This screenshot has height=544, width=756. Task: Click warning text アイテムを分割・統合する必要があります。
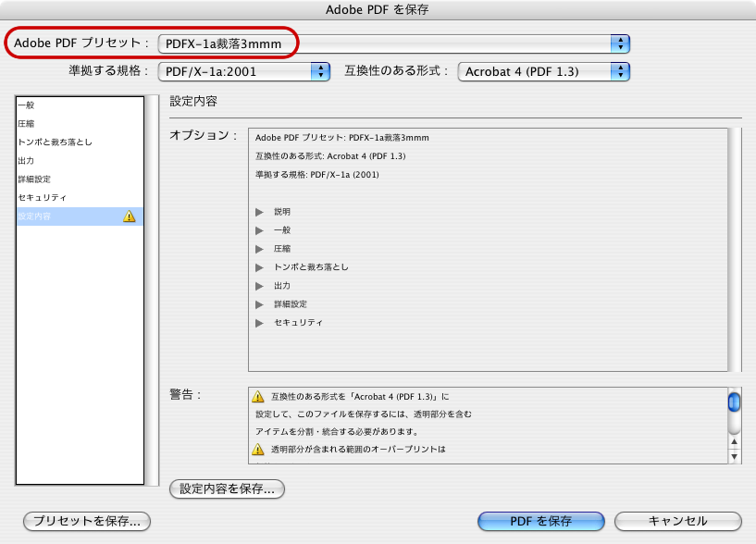(338, 432)
